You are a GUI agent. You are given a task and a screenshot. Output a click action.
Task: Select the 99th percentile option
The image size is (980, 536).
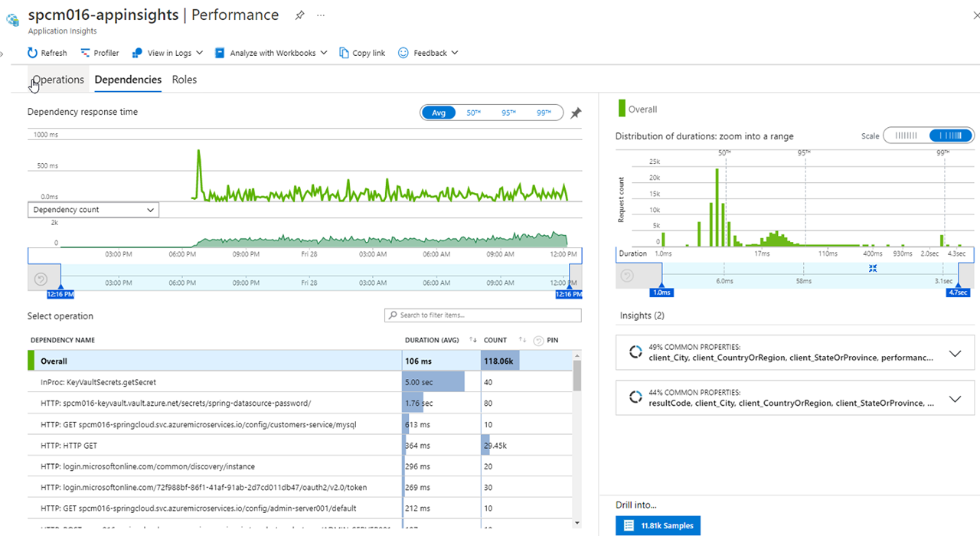(544, 113)
